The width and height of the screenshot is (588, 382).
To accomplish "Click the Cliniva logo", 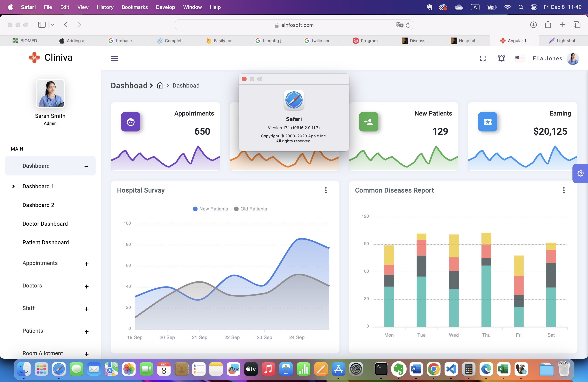I will pos(50,58).
